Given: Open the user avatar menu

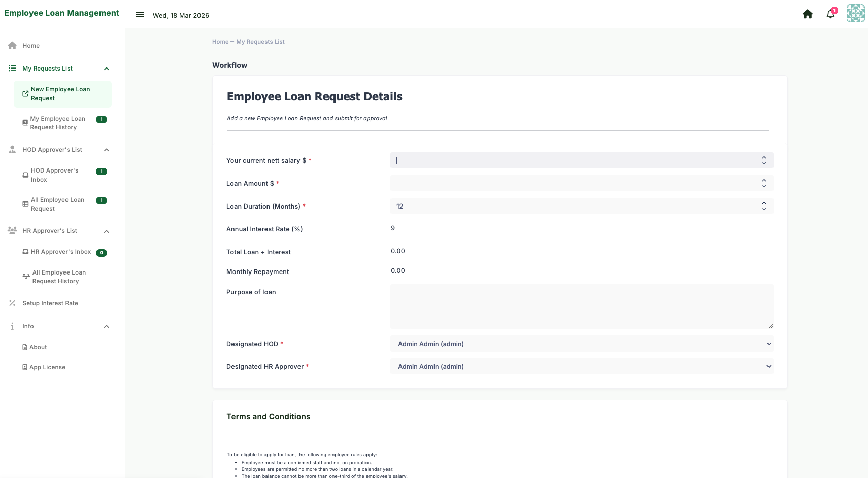Looking at the screenshot, I should [855, 14].
